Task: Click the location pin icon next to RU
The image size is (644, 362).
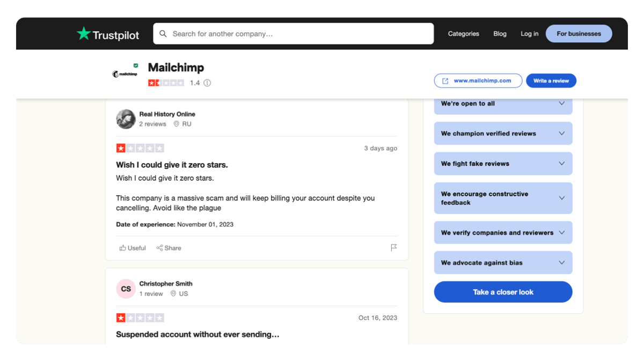Action: point(176,124)
